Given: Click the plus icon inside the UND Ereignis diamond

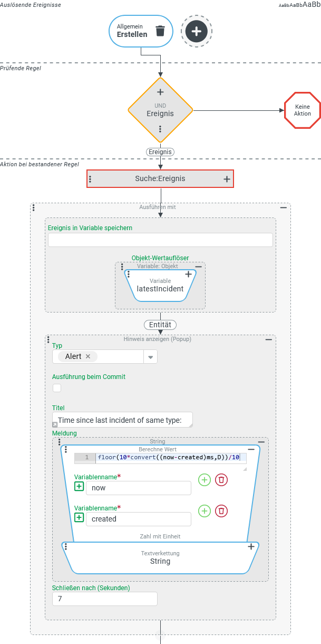Looking at the screenshot, I should (161, 92).
